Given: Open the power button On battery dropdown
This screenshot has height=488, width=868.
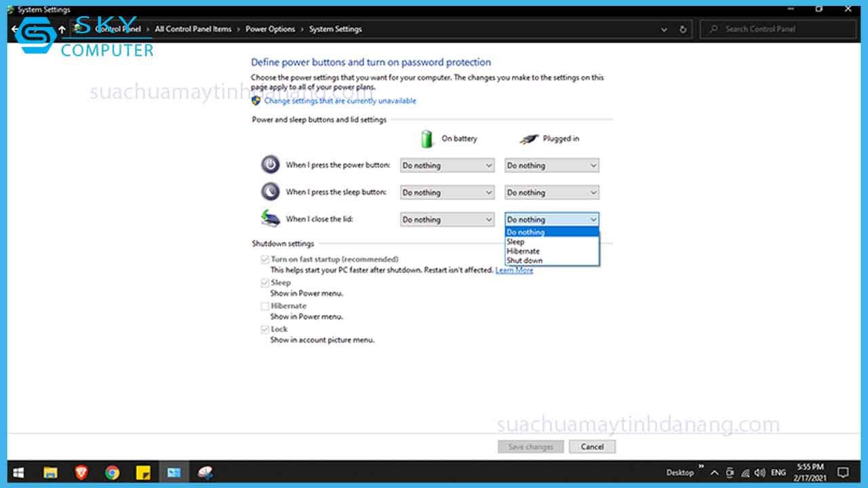Looking at the screenshot, I should point(447,165).
